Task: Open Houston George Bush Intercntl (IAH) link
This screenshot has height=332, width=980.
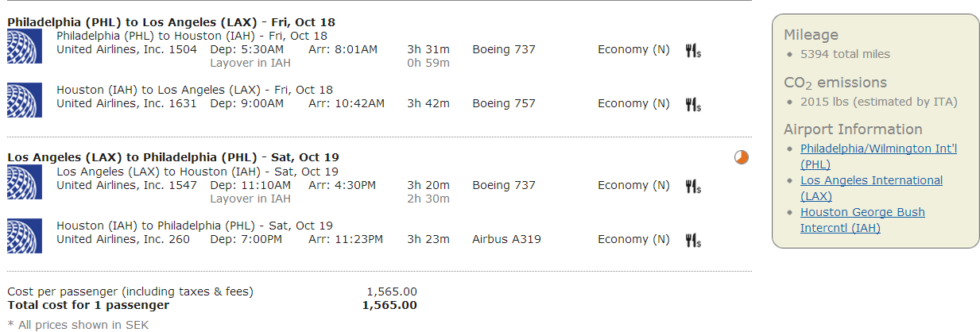Action: pyautogui.click(x=862, y=212)
